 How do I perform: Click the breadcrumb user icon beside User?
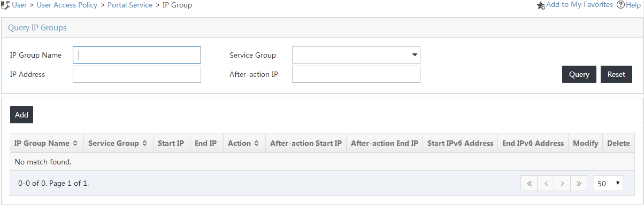pyautogui.click(x=5, y=5)
